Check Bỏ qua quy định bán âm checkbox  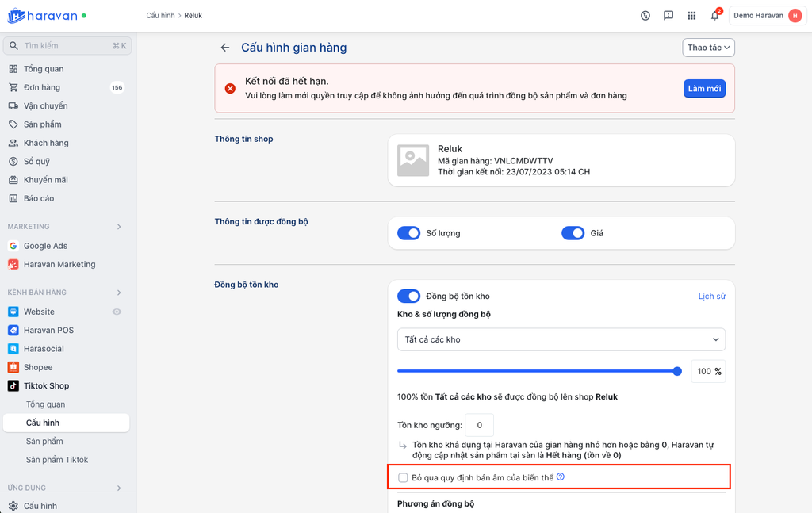(403, 477)
